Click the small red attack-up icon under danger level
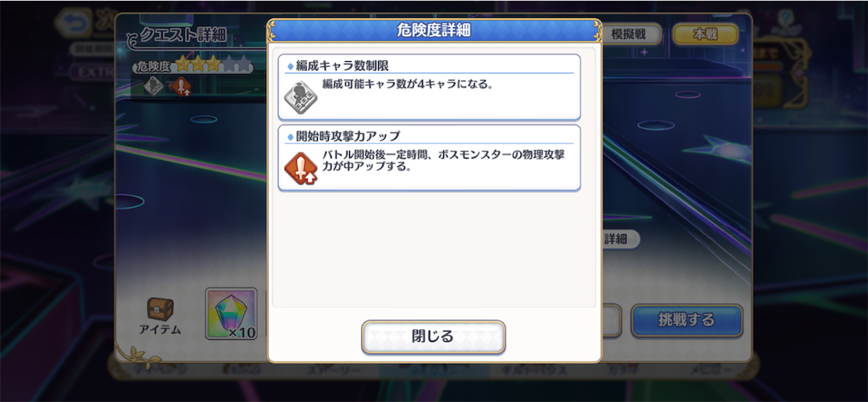Image resolution: width=868 pixels, height=402 pixels. 181,87
